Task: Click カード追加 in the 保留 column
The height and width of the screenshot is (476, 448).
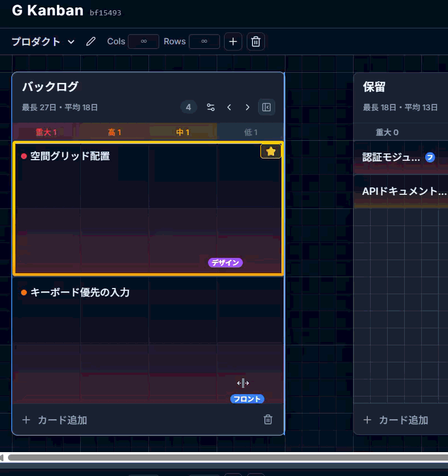Action: pyautogui.click(x=396, y=420)
